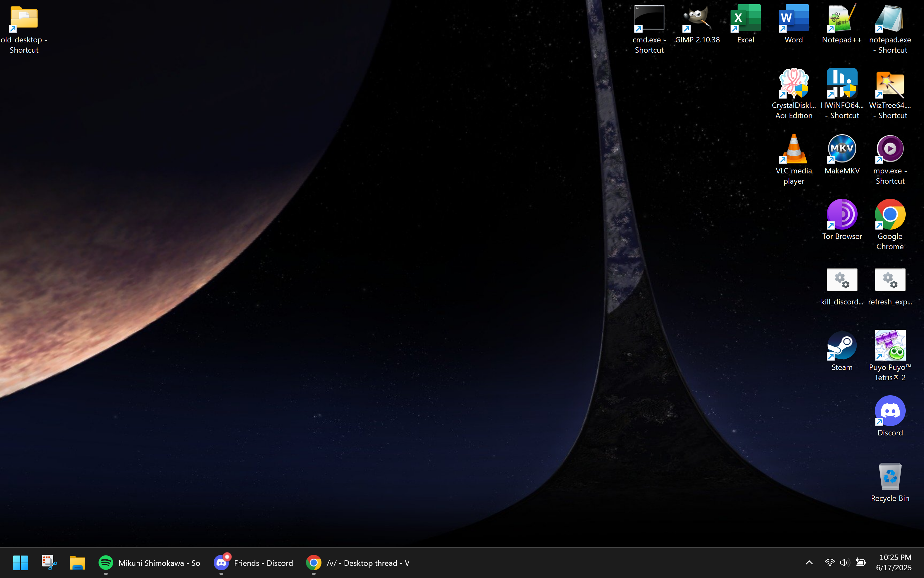Screen dimensions: 924x578
Task: Select the notepad.exe shortcut icon
Action: click(x=890, y=30)
